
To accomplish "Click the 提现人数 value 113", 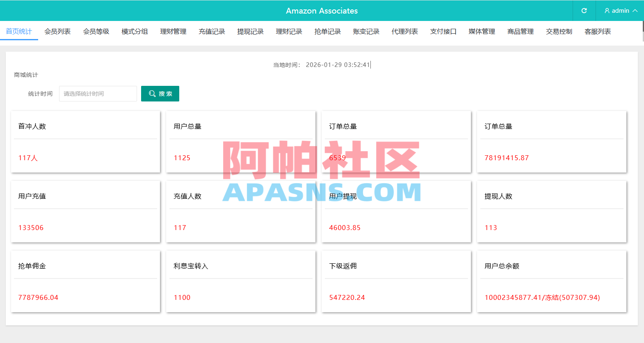I will 491,228.
